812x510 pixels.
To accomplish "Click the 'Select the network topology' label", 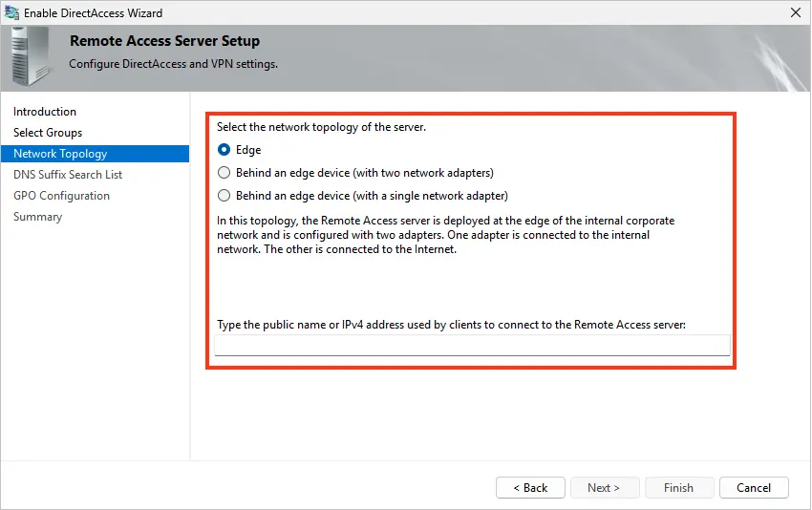I will pyautogui.click(x=321, y=126).
